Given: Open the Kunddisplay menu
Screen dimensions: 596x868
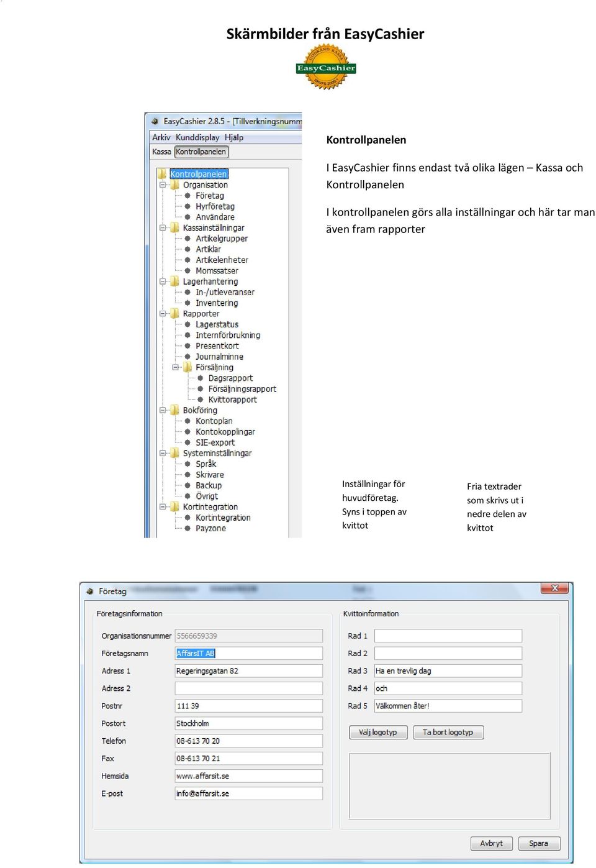Looking at the screenshot, I should (x=197, y=137).
